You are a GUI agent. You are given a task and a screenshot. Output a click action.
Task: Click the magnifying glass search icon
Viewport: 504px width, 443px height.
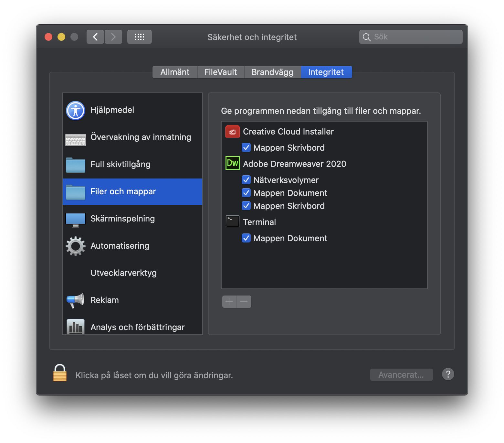(366, 37)
